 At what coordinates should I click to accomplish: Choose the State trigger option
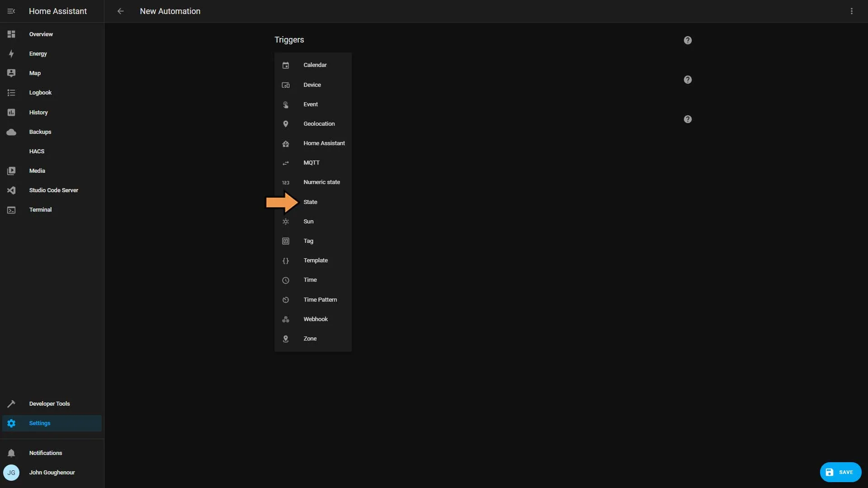(x=313, y=202)
